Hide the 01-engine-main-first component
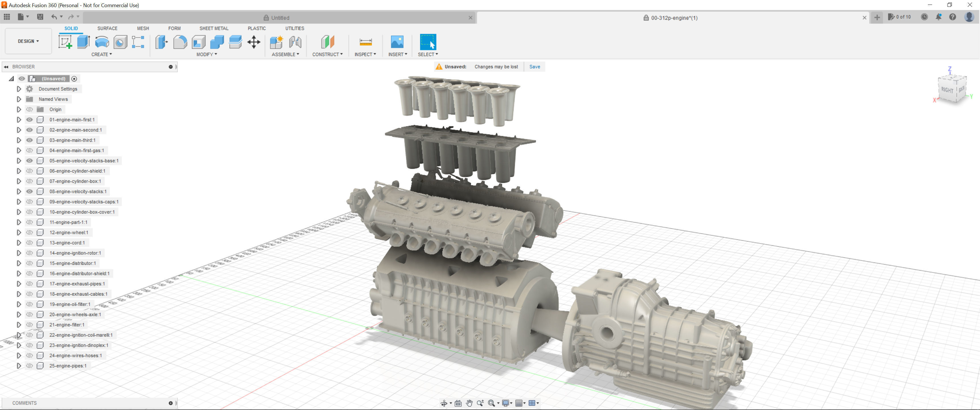Viewport: 980px width, 410px height. coord(29,120)
